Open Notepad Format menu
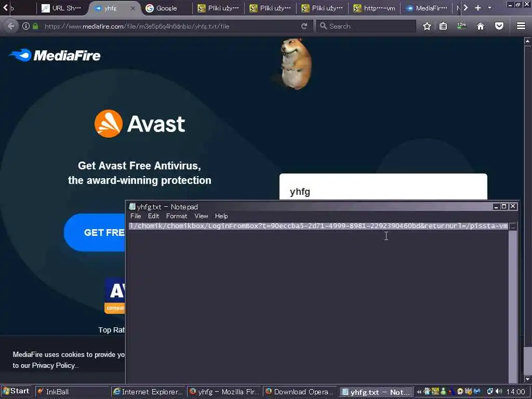Image resolution: width=532 pixels, height=399 pixels. coord(177,216)
